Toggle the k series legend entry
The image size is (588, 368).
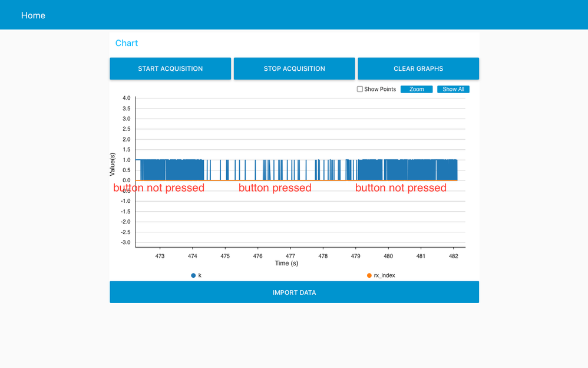point(196,275)
